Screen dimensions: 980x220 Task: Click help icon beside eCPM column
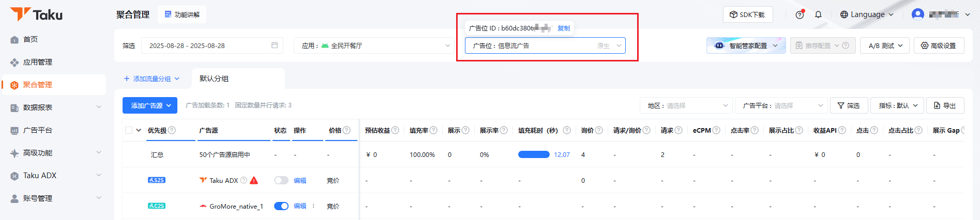(x=716, y=130)
